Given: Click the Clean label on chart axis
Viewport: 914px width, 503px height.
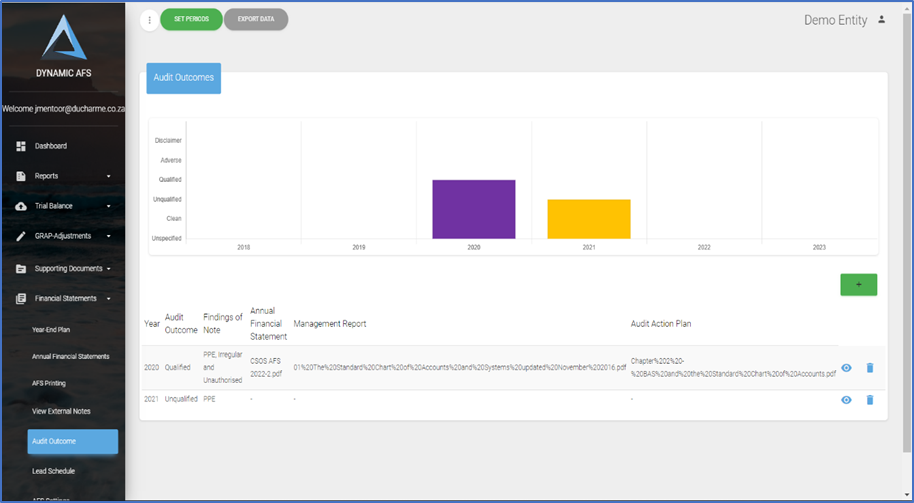Looking at the screenshot, I should [174, 219].
